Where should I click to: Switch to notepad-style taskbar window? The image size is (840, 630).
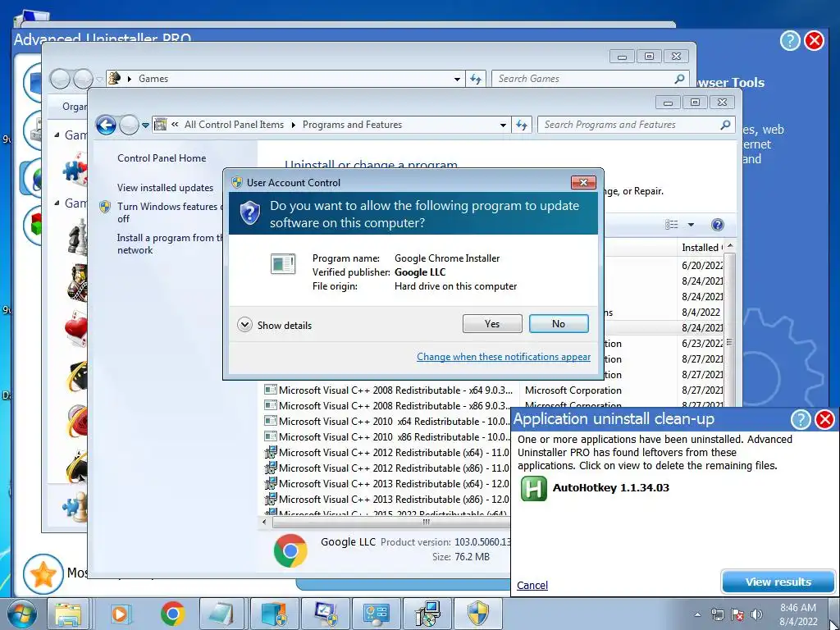pyautogui.click(x=221, y=614)
